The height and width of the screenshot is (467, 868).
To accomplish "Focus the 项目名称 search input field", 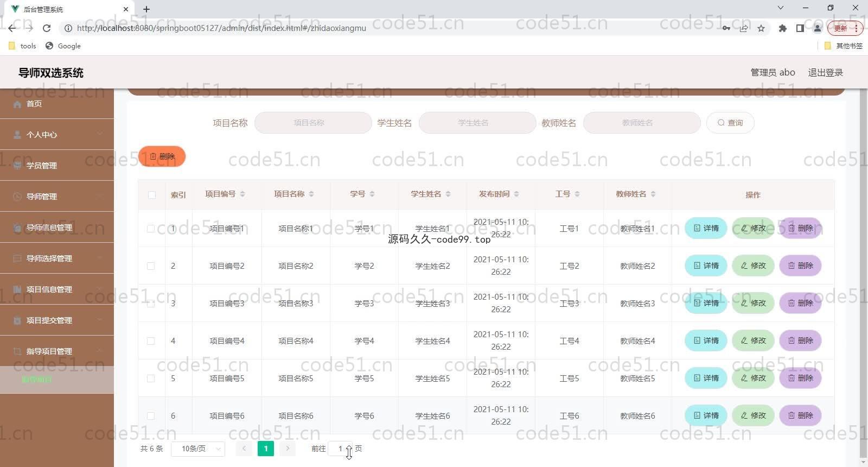I will 313,123.
